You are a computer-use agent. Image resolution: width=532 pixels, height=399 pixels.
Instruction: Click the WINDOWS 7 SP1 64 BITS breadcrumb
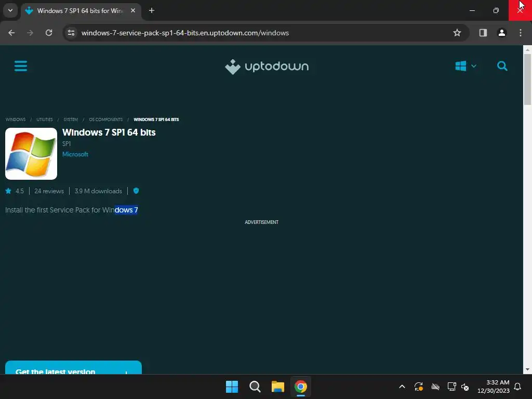[156, 119]
